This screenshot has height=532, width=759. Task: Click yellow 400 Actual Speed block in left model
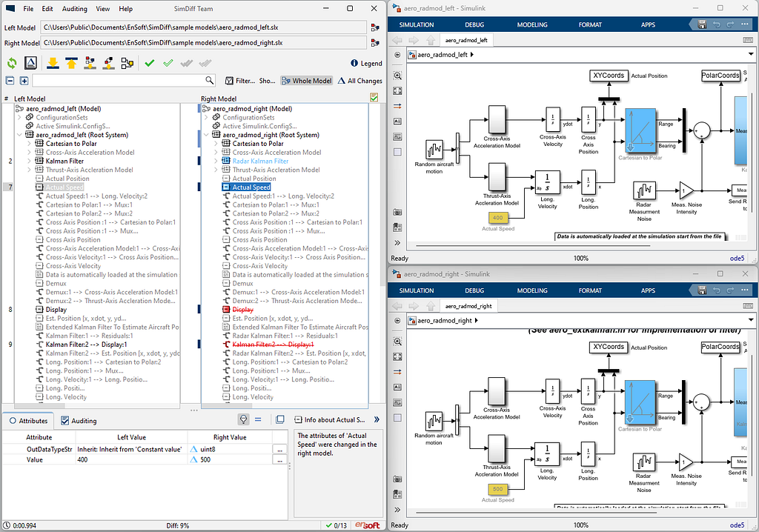point(497,218)
